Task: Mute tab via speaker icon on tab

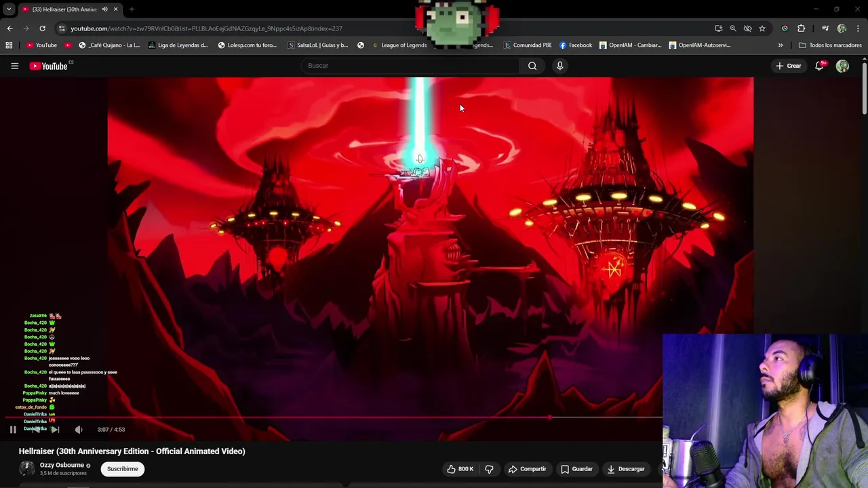Action: 104,9
